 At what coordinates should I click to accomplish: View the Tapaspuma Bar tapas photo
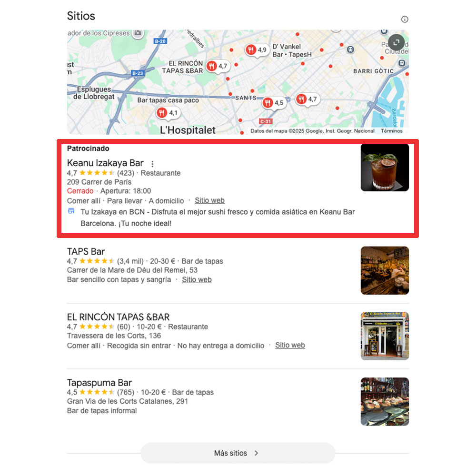coord(385,402)
